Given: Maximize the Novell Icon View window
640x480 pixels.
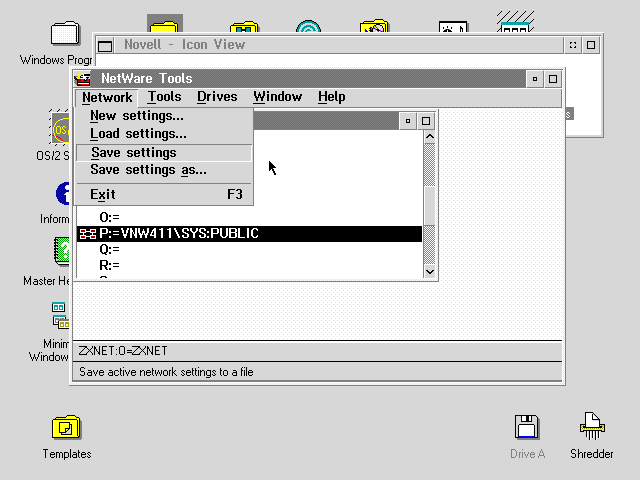Looking at the screenshot, I should click(591, 45).
